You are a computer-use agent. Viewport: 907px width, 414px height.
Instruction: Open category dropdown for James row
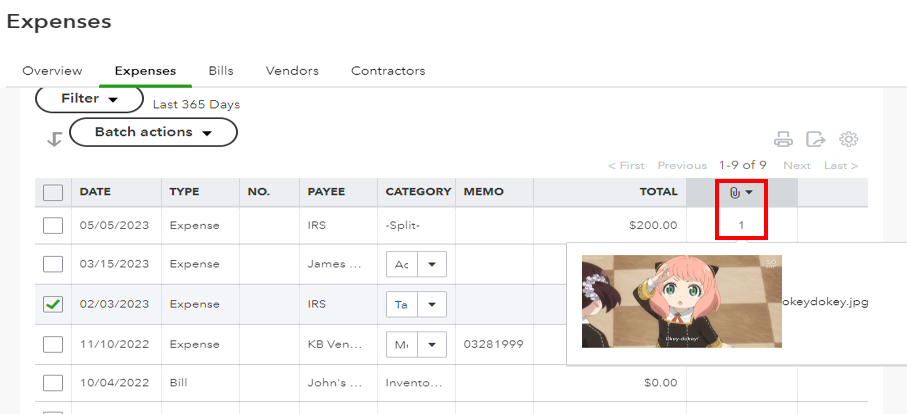pyautogui.click(x=432, y=265)
